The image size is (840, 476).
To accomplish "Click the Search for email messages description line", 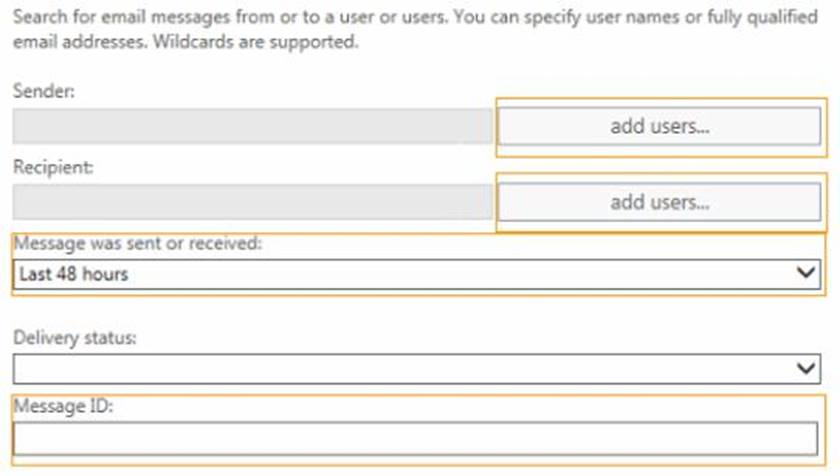I will 415,17.
